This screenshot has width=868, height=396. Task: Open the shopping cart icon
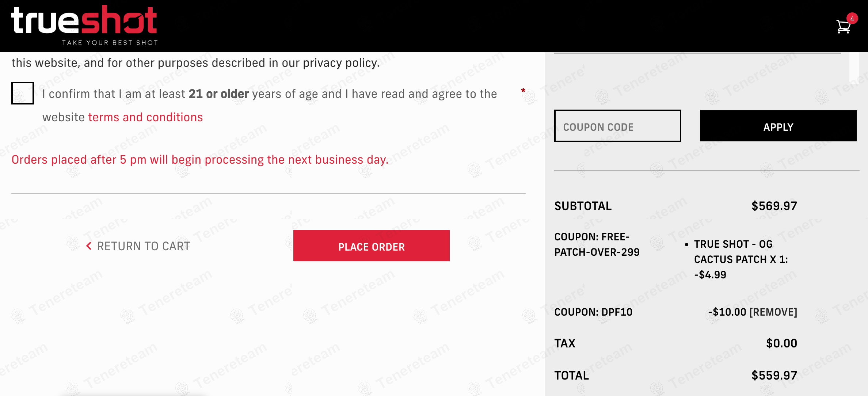coord(843,27)
